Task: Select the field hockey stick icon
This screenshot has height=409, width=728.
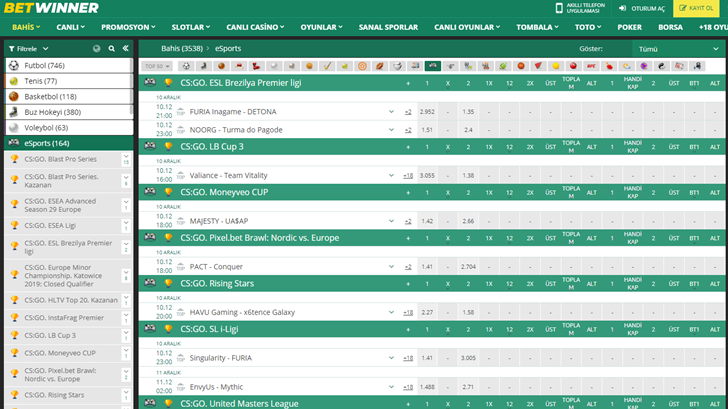Action: point(327,66)
